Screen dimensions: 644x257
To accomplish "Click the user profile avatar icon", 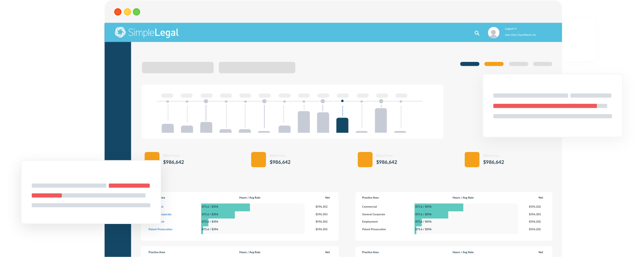I will 493,33.
